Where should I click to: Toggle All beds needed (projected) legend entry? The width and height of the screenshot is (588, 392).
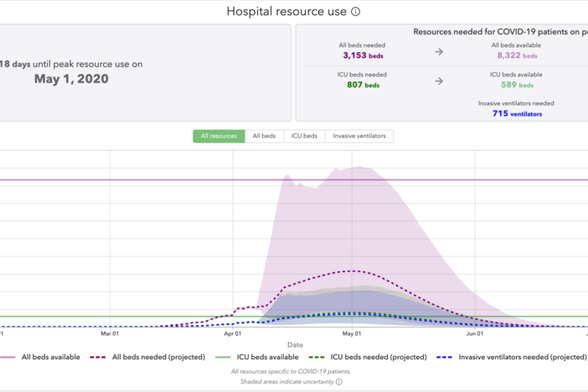coord(147,357)
